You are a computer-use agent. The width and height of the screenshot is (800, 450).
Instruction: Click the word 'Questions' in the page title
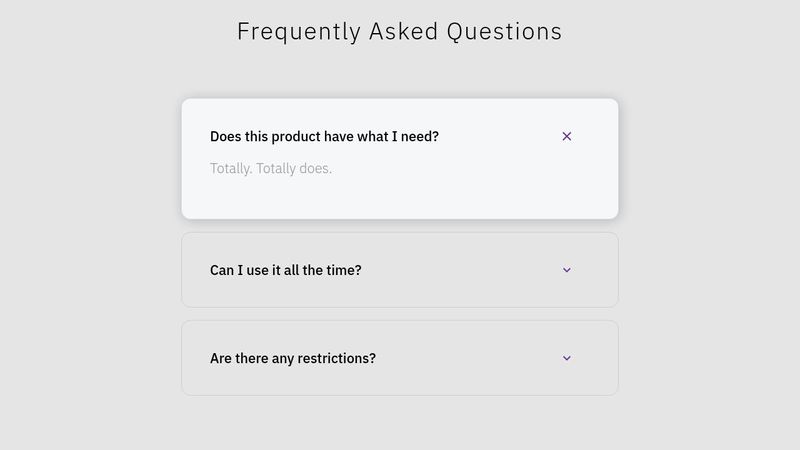tap(504, 32)
